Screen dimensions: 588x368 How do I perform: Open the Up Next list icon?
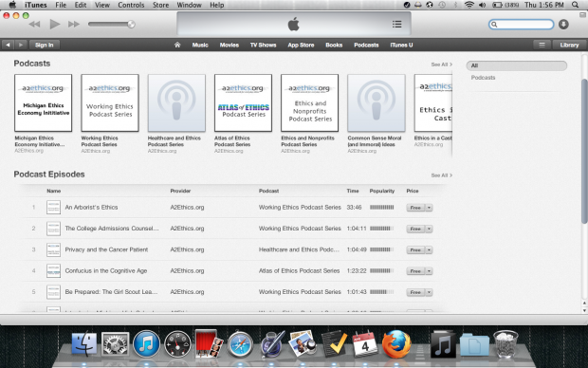396,25
